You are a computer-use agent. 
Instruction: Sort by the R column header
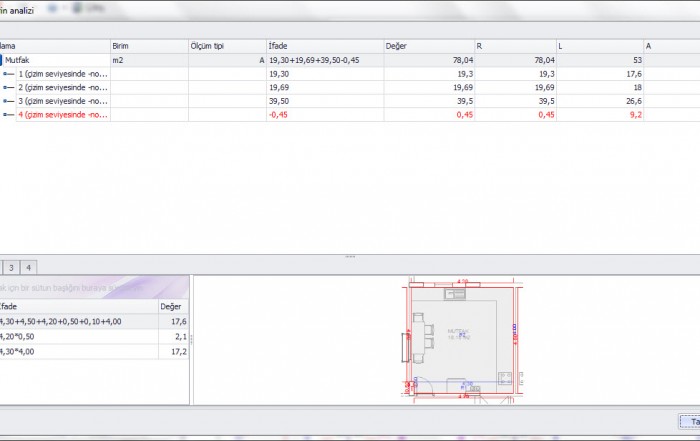[x=515, y=46]
